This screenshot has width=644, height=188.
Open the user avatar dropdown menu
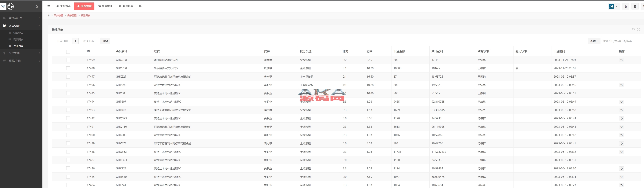pos(613,6)
